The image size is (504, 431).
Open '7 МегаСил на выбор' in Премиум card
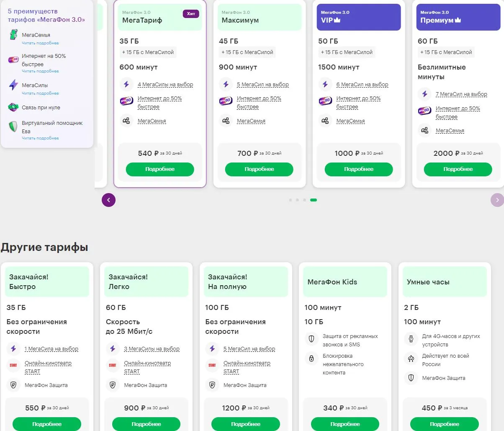(461, 94)
